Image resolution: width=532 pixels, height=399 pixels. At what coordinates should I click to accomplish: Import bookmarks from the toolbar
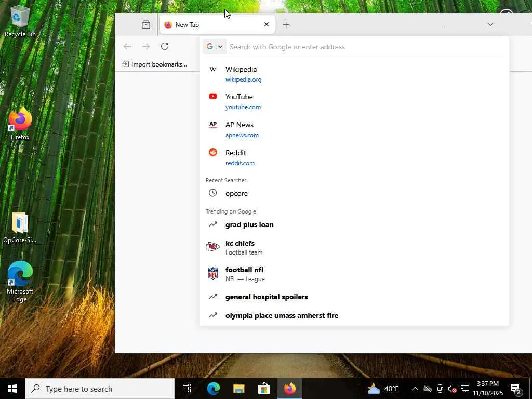click(154, 64)
